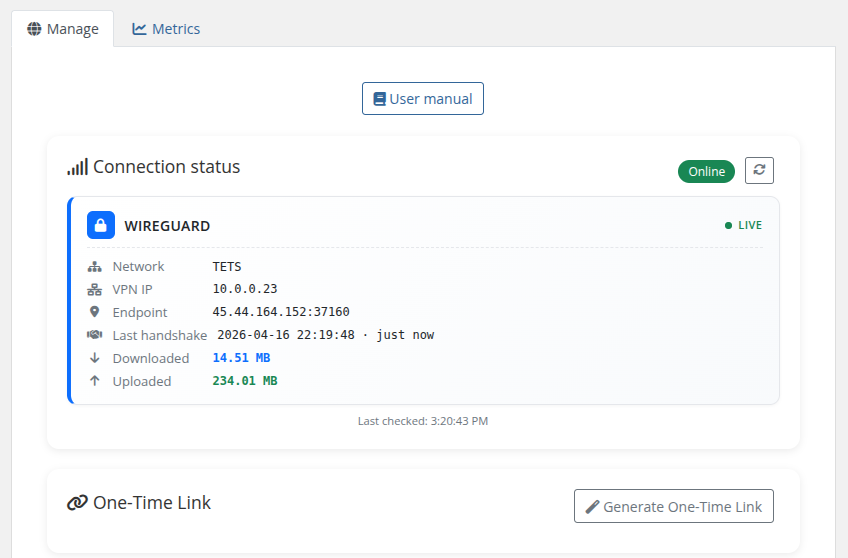Viewport: 848px width, 558px height.
Task: Open the User manual
Action: (423, 99)
